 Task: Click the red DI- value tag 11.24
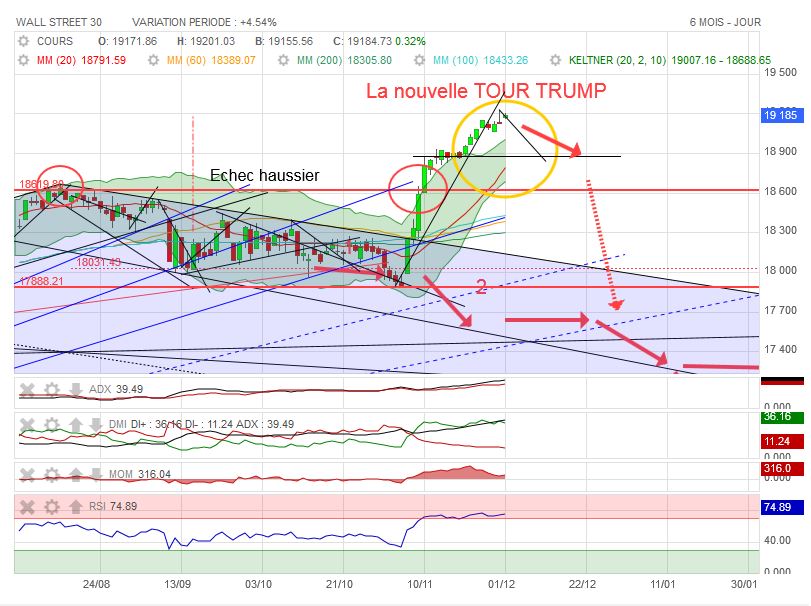pyautogui.click(x=782, y=441)
